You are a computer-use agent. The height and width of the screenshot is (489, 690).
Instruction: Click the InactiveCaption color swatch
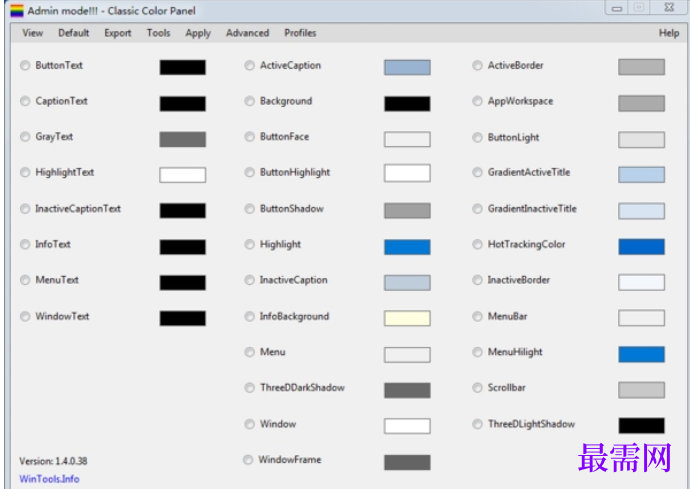point(407,283)
